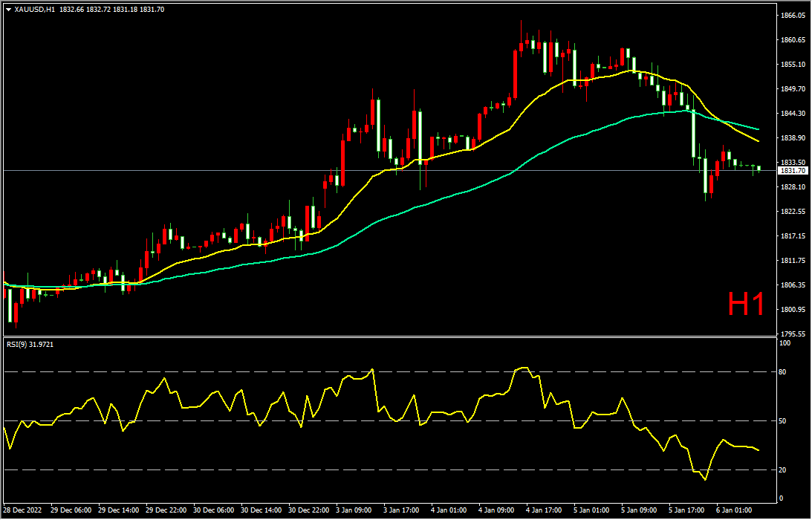Viewport: 812px width, 520px height.
Task: Click the 1838.90 price scale label
Action: [793, 138]
